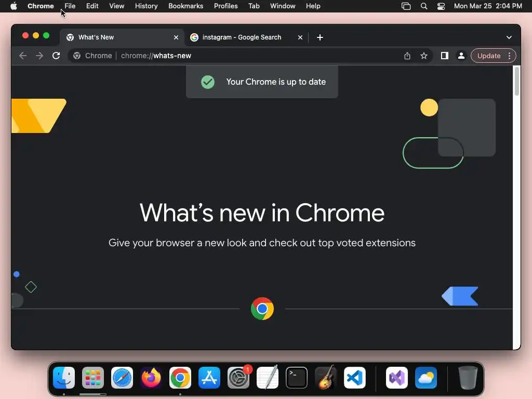Viewport: 532px width, 399px height.
Task: Click the Chrome logo on the page
Action: click(262, 309)
